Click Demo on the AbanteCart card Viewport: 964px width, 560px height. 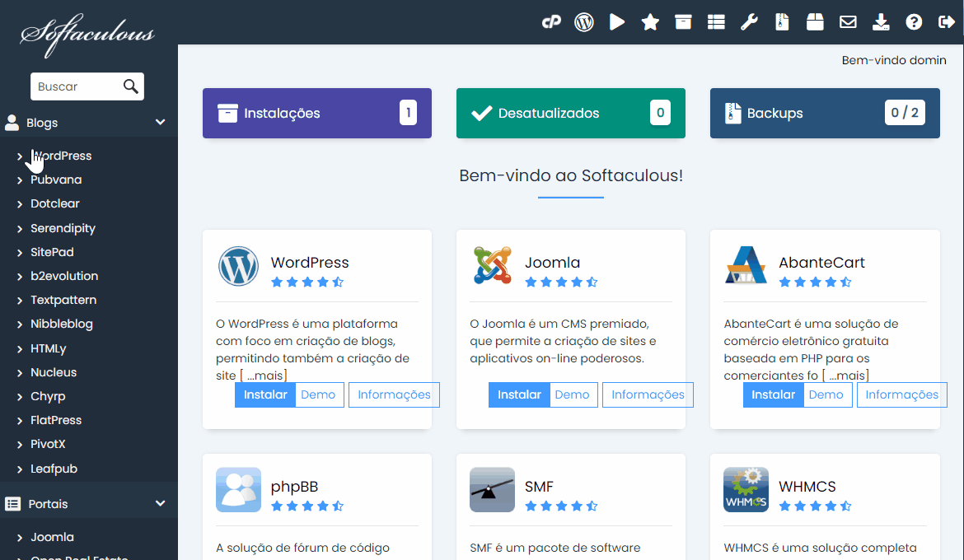(826, 394)
